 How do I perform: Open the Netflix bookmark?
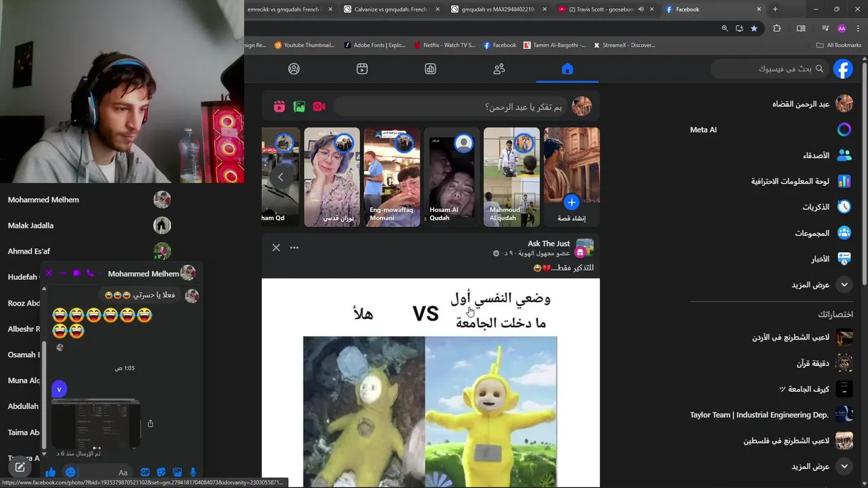pyautogui.click(x=444, y=45)
